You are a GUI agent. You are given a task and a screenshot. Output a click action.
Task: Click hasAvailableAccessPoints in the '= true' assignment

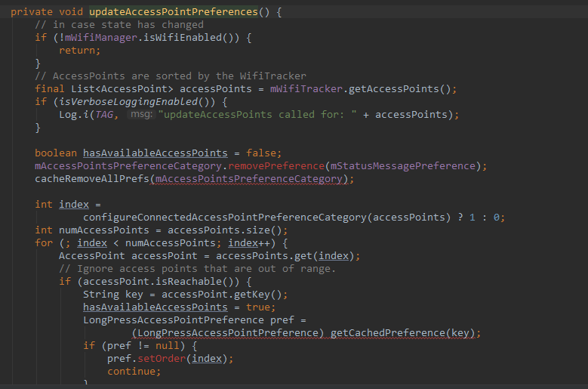click(x=155, y=307)
